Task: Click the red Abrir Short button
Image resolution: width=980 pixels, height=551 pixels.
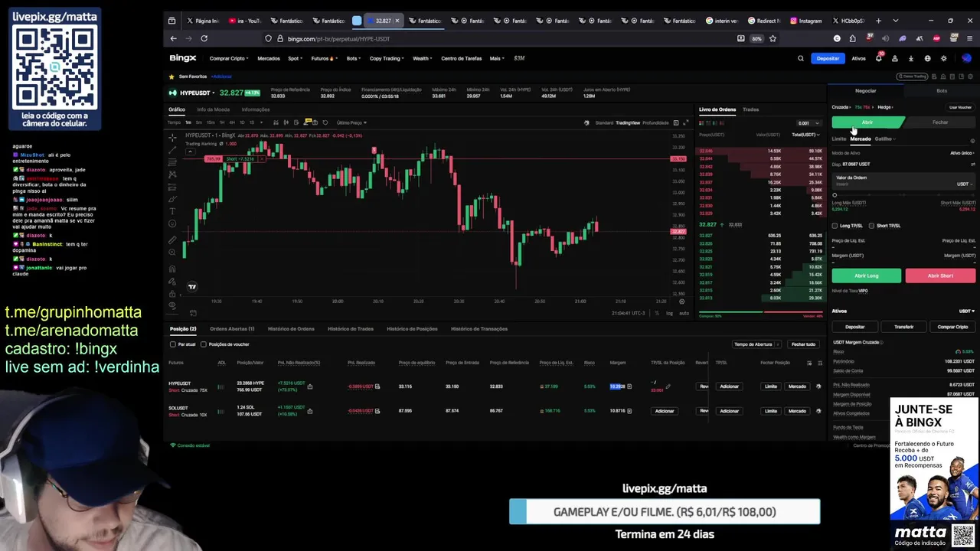Action: click(x=940, y=275)
